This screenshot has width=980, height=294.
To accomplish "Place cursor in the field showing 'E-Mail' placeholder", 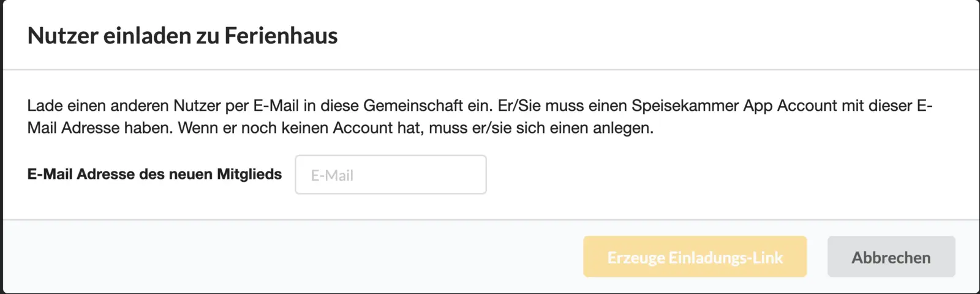I will click(x=391, y=175).
